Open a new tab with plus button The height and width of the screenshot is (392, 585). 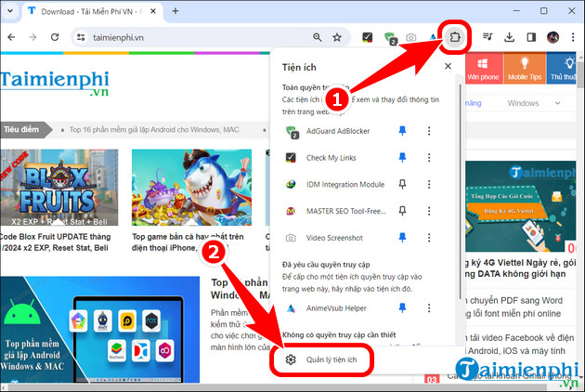point(175,11)
